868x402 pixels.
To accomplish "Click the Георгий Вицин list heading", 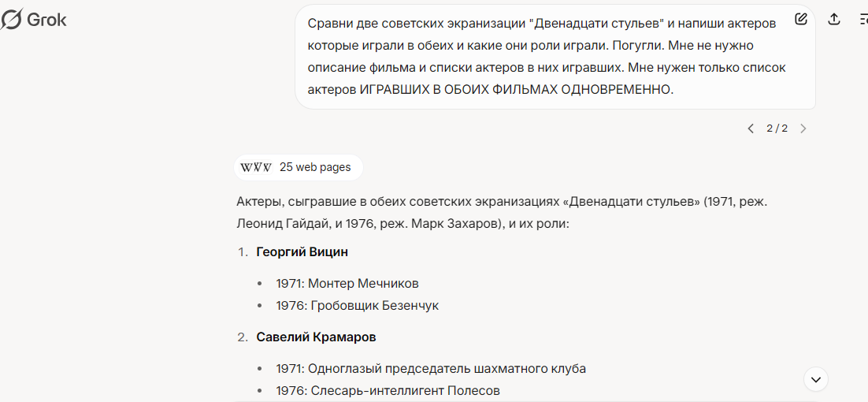I will [x=302, y=252].
